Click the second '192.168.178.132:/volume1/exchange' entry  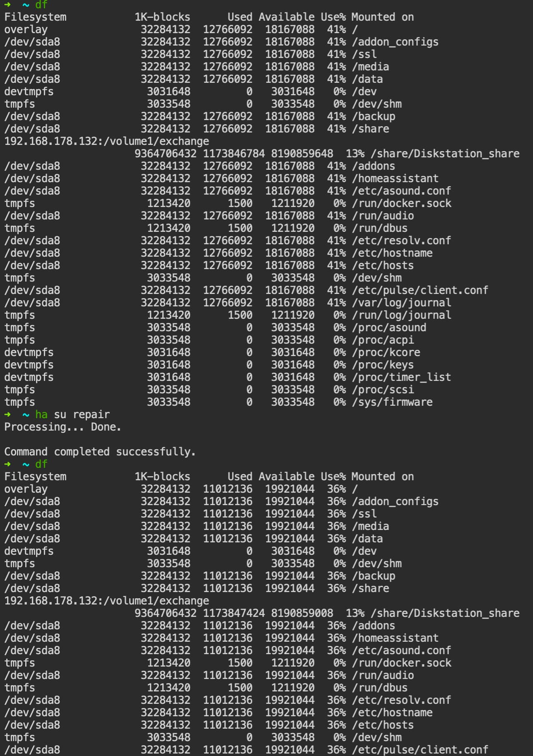[x=107, y=601]
